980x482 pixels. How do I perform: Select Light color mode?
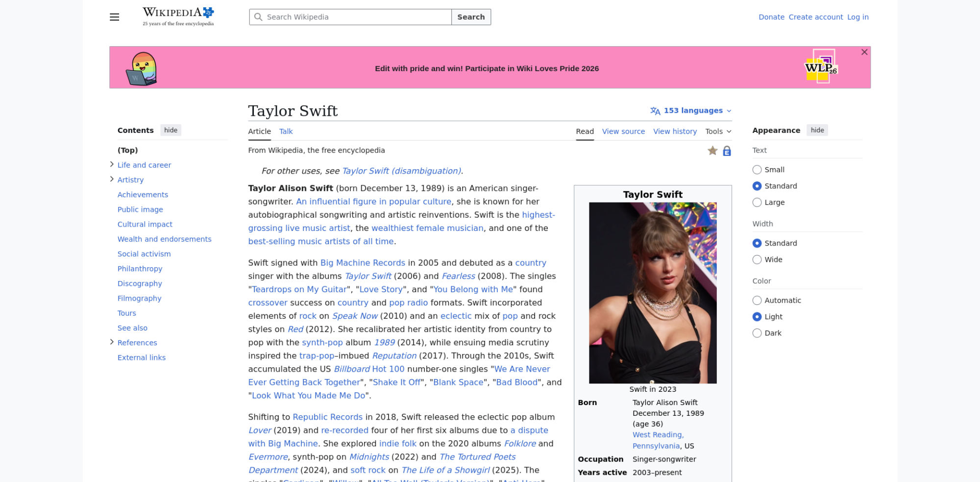pos(757,317)
